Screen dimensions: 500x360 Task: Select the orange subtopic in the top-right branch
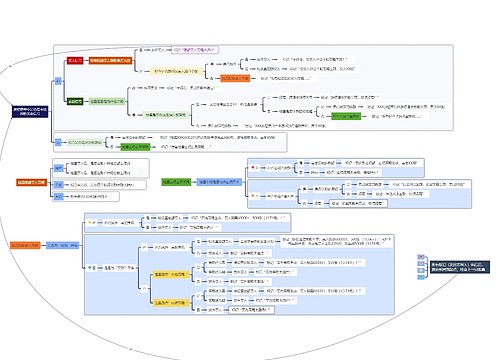click(x=235, y=78)
